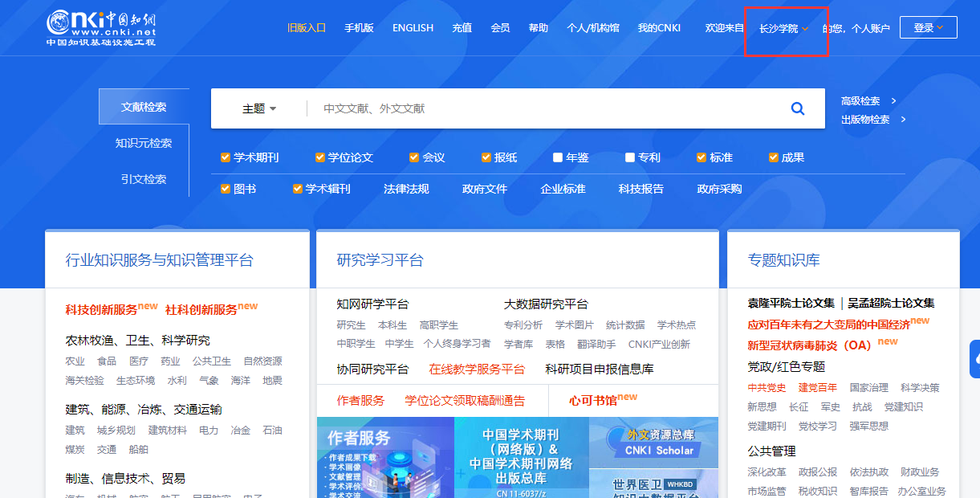Open the CNKI Scholar 外文资源总库 banner
The height and width of the screenshot is (498, 980).
[x=653, y=443]
